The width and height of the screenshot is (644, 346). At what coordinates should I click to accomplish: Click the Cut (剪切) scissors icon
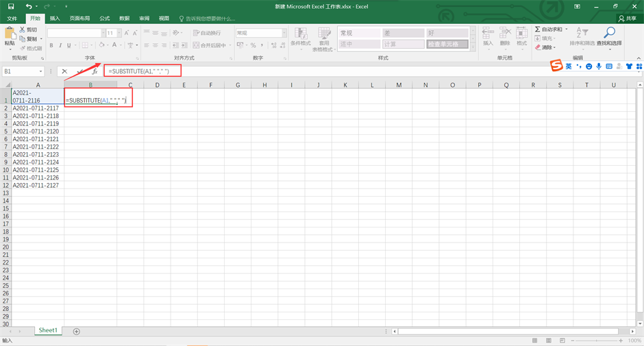pos(22,30)
